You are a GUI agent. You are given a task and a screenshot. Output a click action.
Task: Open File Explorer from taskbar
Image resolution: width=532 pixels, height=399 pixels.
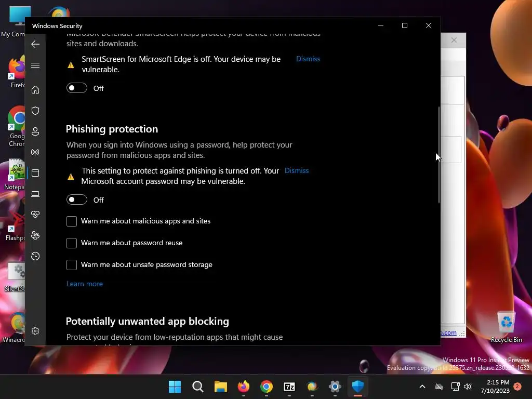220,387
